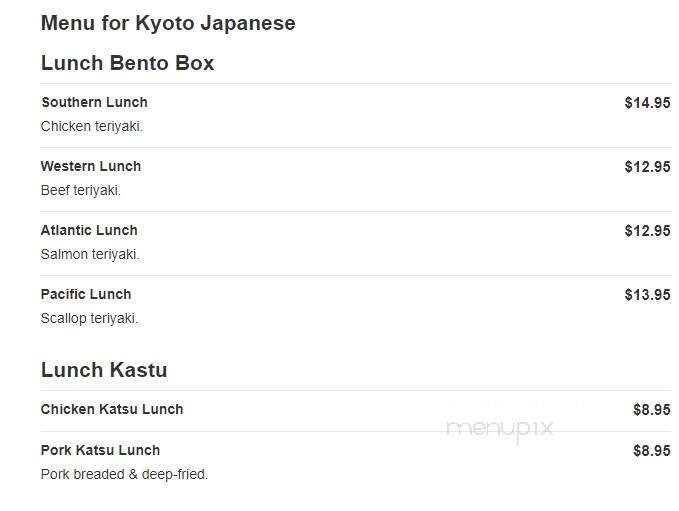The height and width of the screenshot is (511, 679).
Task: Select the "Scallop teriyaki." description text
Action: (x=89, y=318)
